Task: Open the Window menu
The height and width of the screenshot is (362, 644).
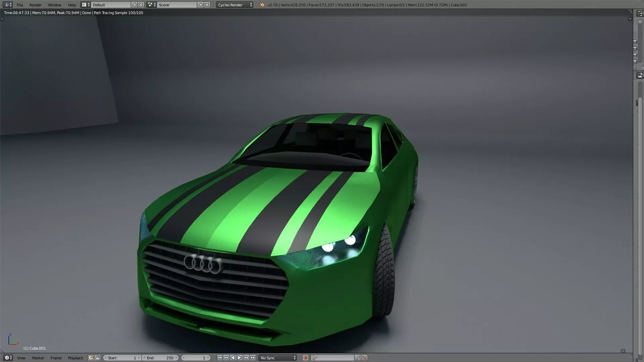Action: click(x=54, y=5)
